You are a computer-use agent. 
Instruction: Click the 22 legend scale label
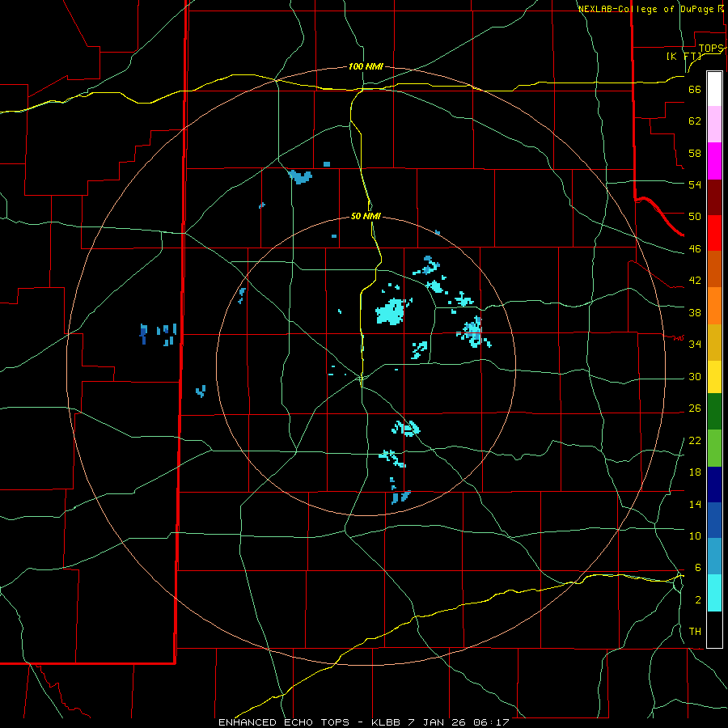click(695, 440)
